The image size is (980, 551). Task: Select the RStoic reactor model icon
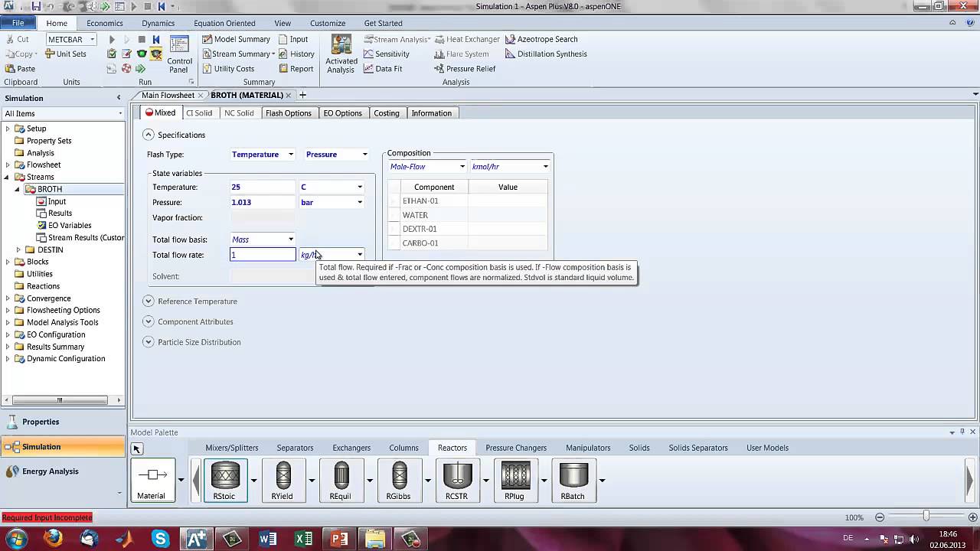pyautogui.click(x=225, y=480)
